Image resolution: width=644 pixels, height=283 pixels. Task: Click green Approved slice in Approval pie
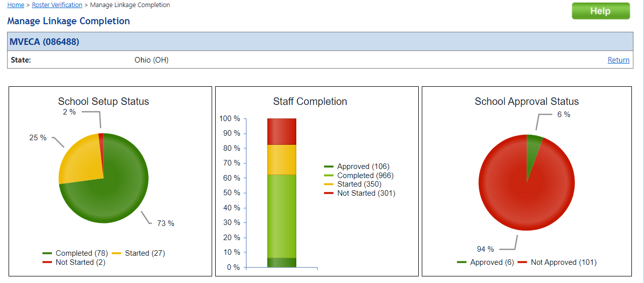click(532, 149)
